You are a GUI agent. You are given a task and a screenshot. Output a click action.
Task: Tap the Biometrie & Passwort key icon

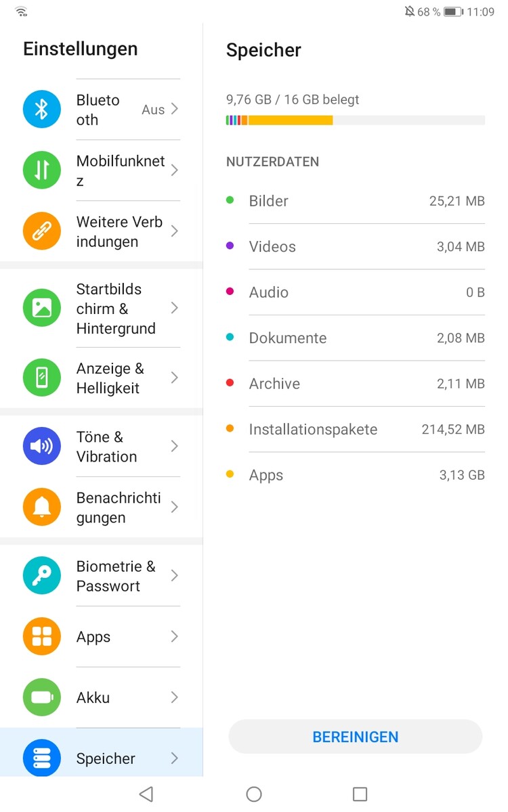coord(42,576)
